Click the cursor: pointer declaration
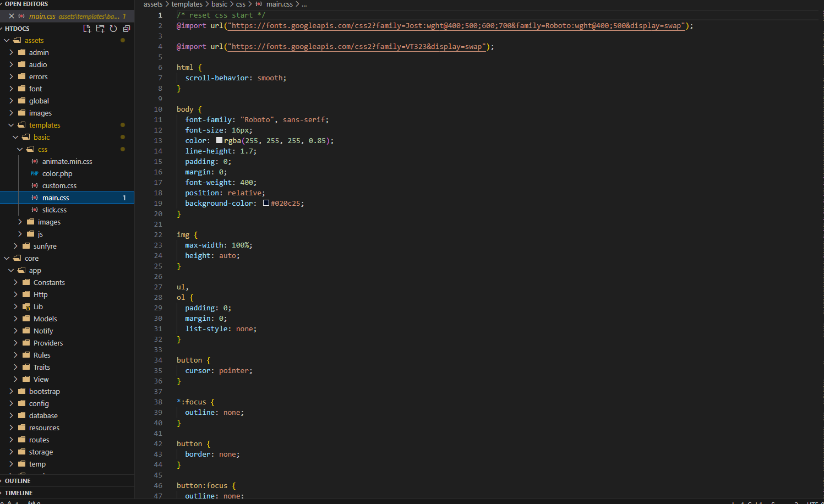824x504 pixels. pyautogui.click(x=219, y=371)
